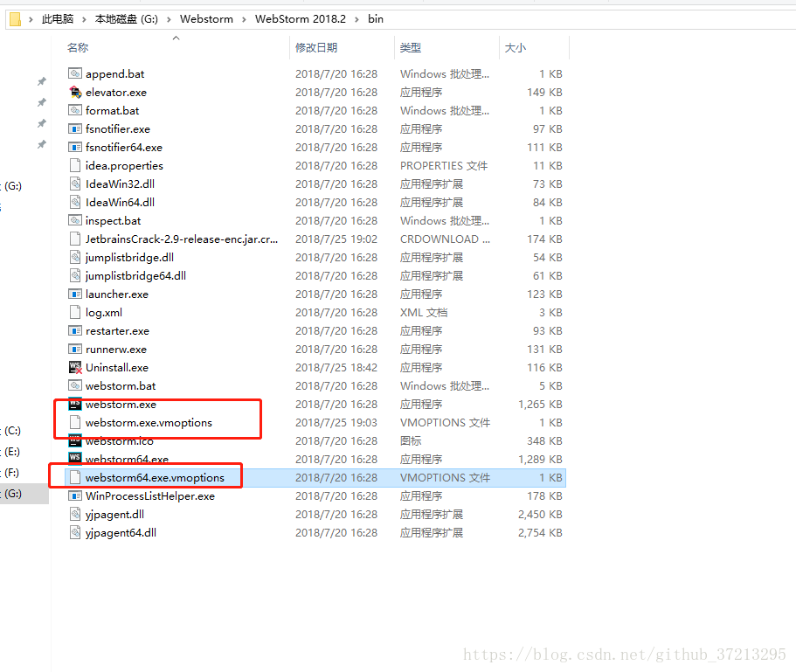Viewport: 796px width, 672px height.
Task: Click the yjpagent64.dll file icon
Action: [x=75, y=532]
